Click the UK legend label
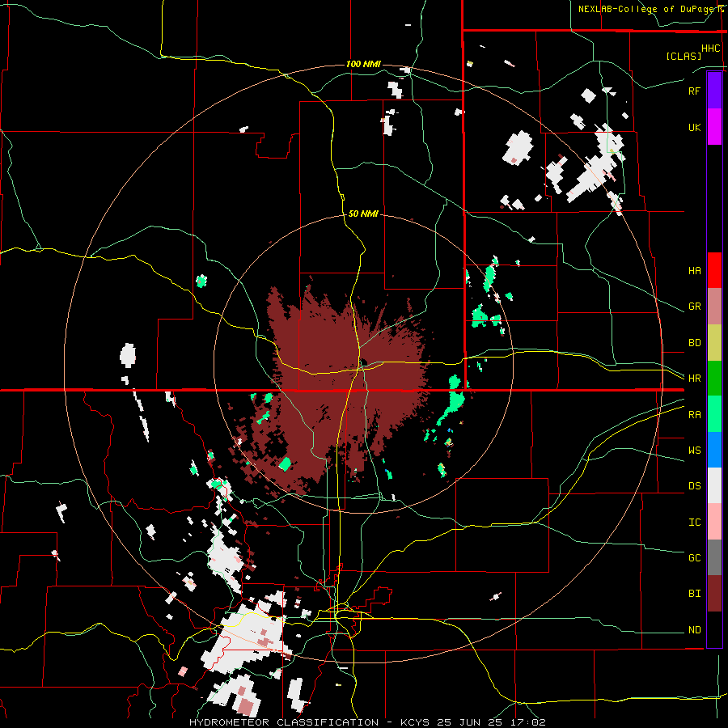Screen dimensions: 728x728 (694, 127)
